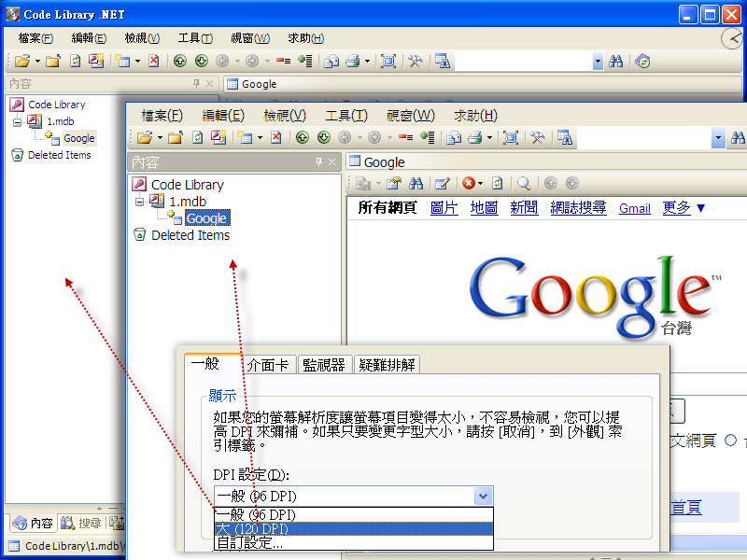Switch to the 介面卡 tab in the dialog

point(268,365)
